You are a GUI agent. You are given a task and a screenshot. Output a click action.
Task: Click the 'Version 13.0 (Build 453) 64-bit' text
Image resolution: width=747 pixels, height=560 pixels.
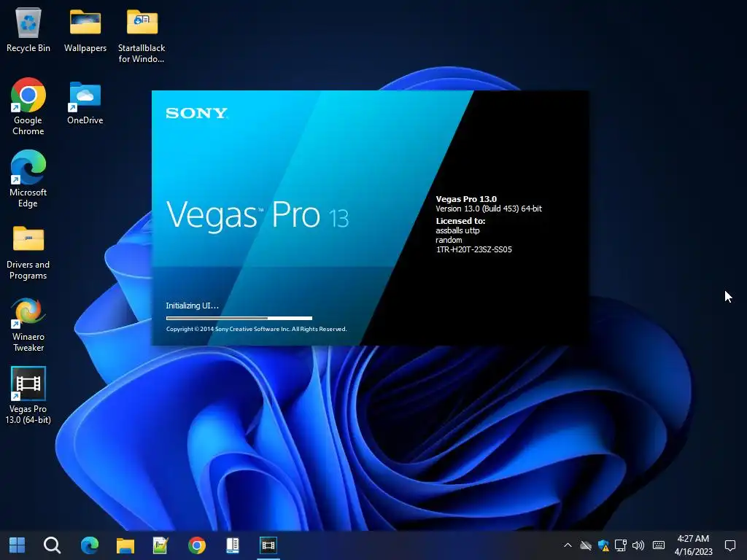(x=488, y=209)
